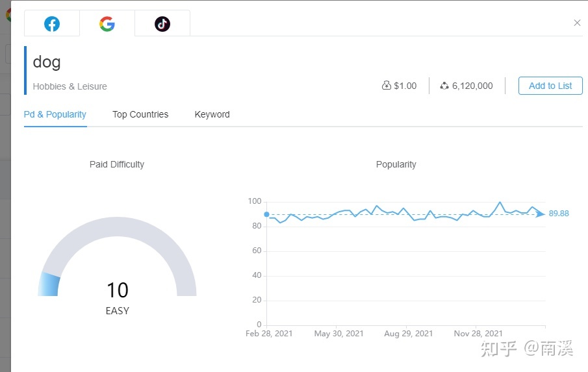Click the 60 value on popularity axis

[x=257, y=251]
